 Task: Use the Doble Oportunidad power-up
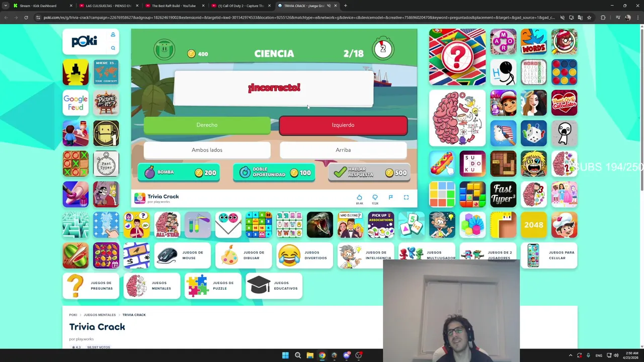pyautogui.click(x=274, y=172)
